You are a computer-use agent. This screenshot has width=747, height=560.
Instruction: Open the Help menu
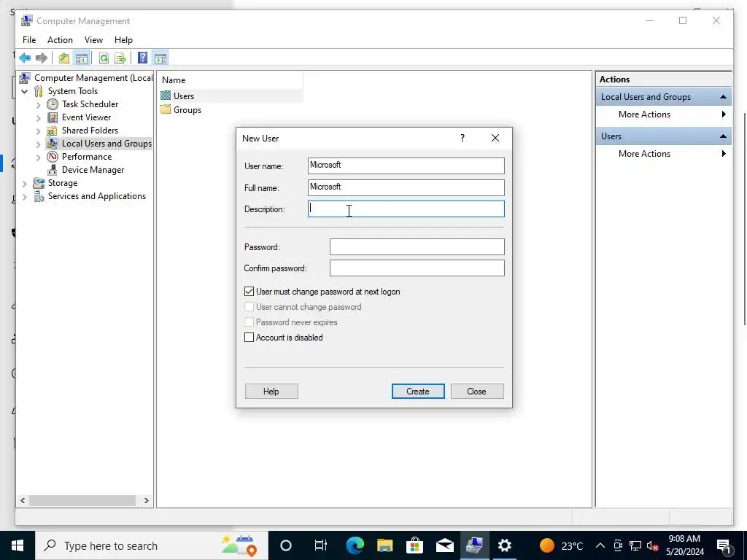123,40
